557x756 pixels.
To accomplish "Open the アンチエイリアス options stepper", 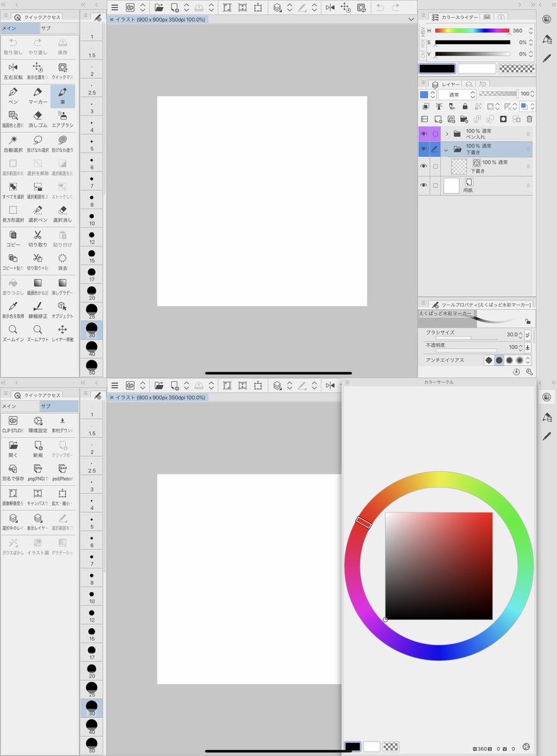I will tap(528, 360).
